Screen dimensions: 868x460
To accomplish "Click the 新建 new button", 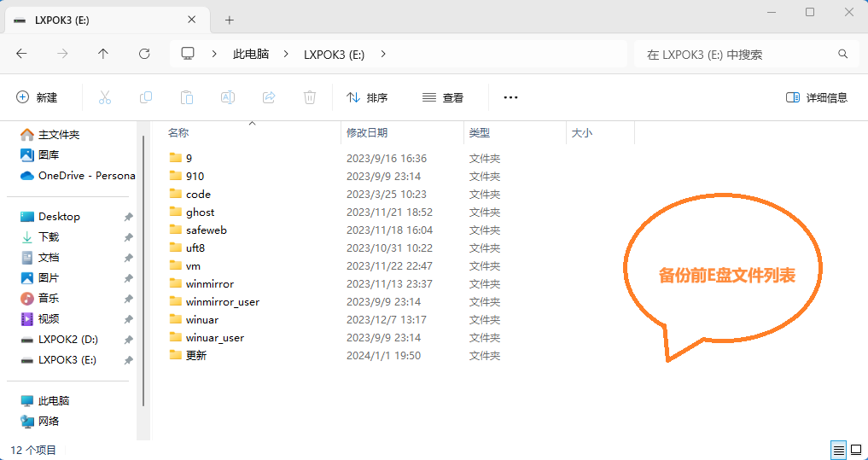I will pyautogui.click(x=38, y=97).
